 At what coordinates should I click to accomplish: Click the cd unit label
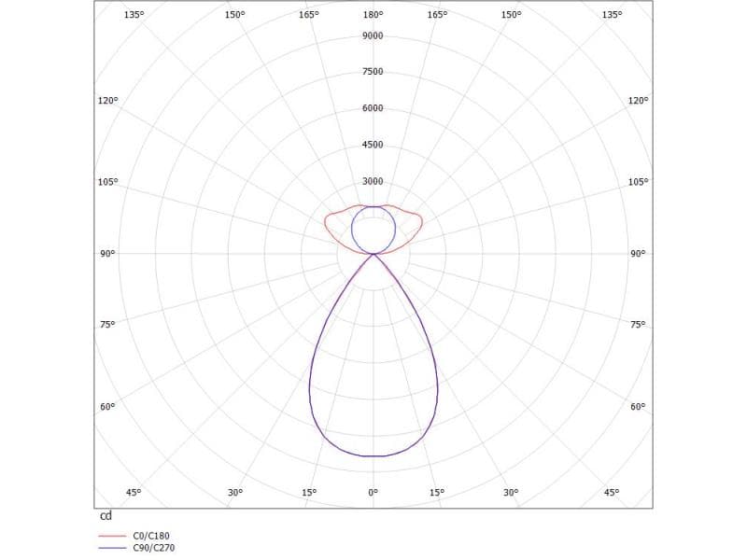106,516
